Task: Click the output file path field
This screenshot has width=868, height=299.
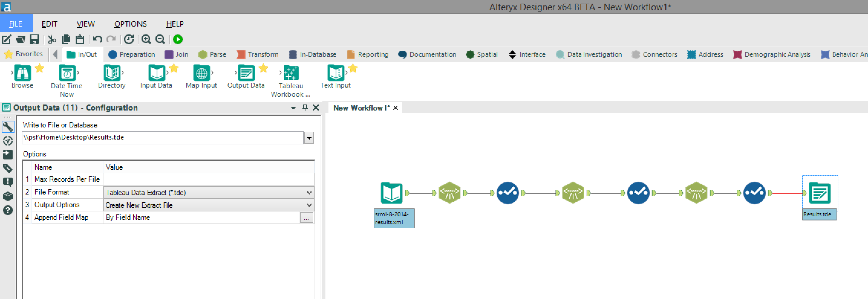Action: pos(163,137)
